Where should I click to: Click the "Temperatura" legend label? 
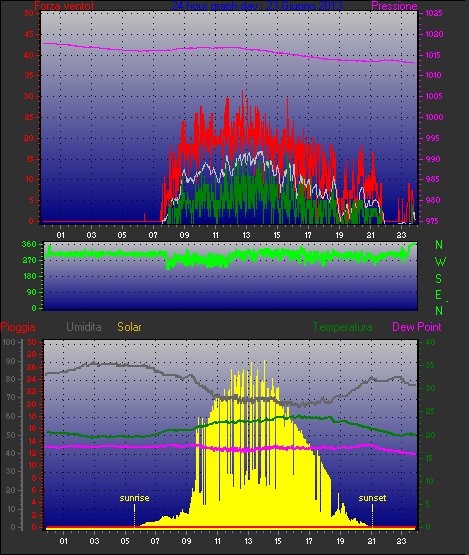pyautogui.click(x=342, y=327)
